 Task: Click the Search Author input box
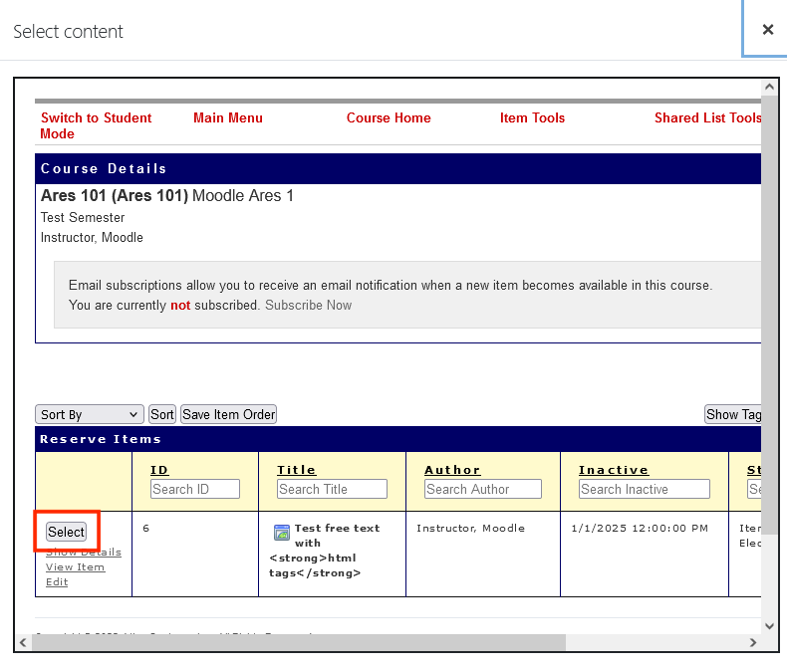(482, 489)
